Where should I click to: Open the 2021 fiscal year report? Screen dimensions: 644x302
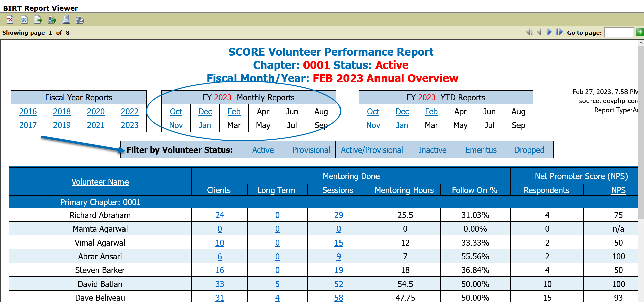pyautogui.click(x=96, y=125)
